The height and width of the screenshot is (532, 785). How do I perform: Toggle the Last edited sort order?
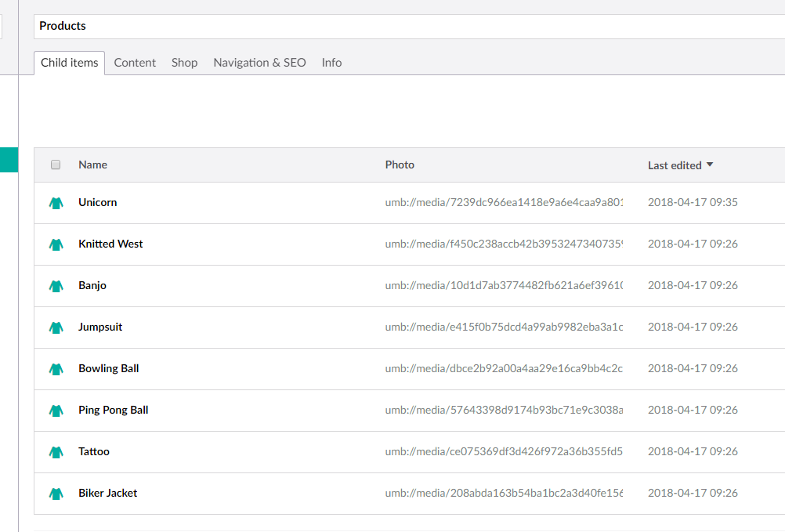click(680, 165)
